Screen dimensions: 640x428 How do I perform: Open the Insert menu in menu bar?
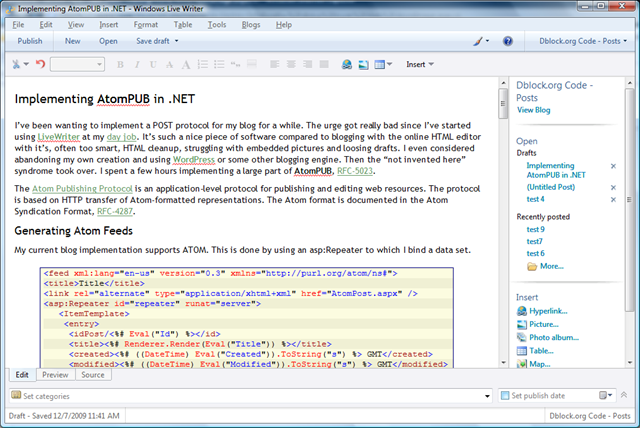[109, 25]
